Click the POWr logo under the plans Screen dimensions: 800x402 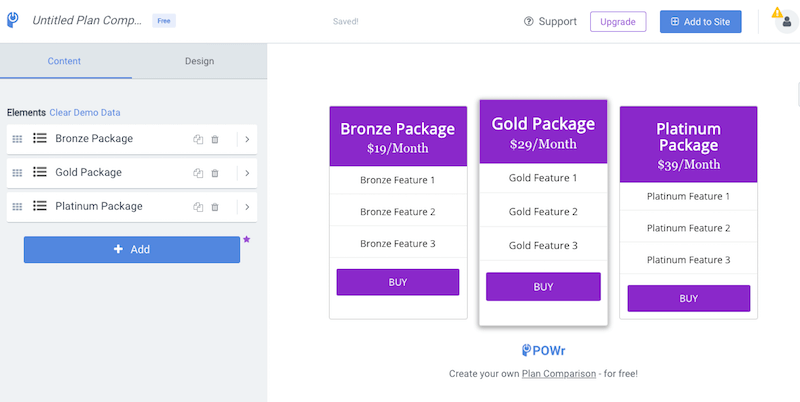click(543, 350)
